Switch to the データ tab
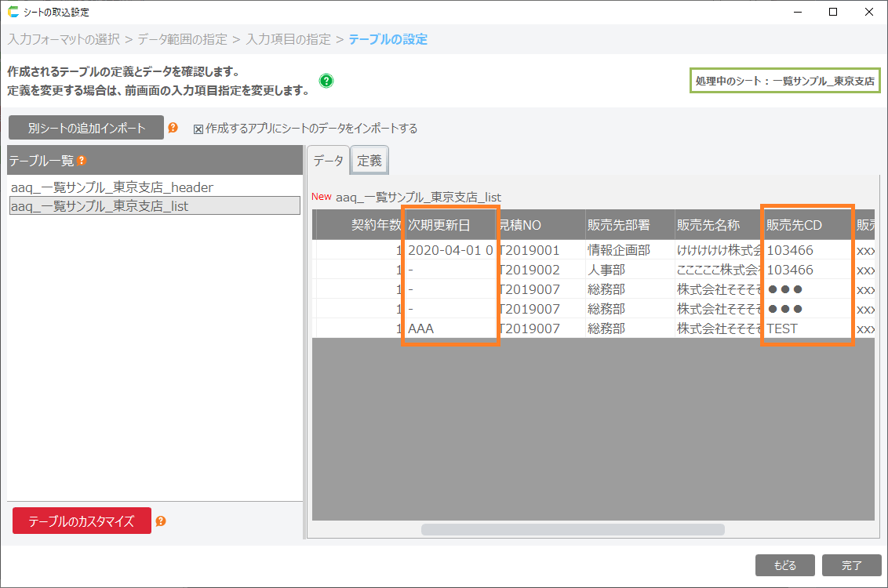Viewport: 888px width, 588px height. coord(328,161)
